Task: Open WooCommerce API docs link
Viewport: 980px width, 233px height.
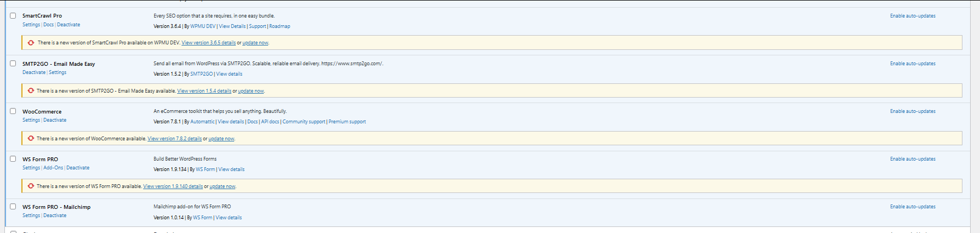Action: tap(270, 122)
